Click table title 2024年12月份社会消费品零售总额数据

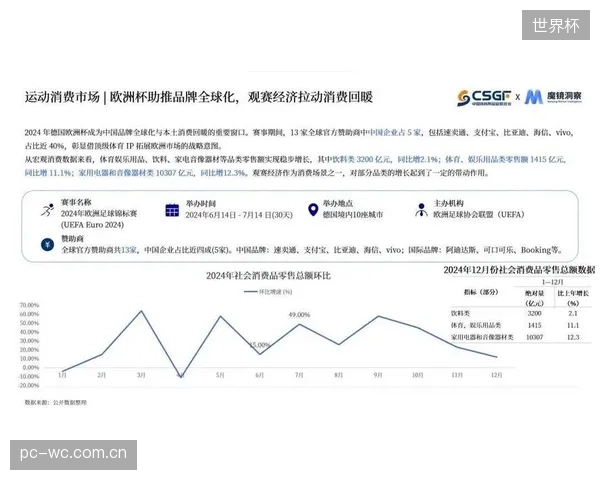pyautogui.click(x=520, y=270)
